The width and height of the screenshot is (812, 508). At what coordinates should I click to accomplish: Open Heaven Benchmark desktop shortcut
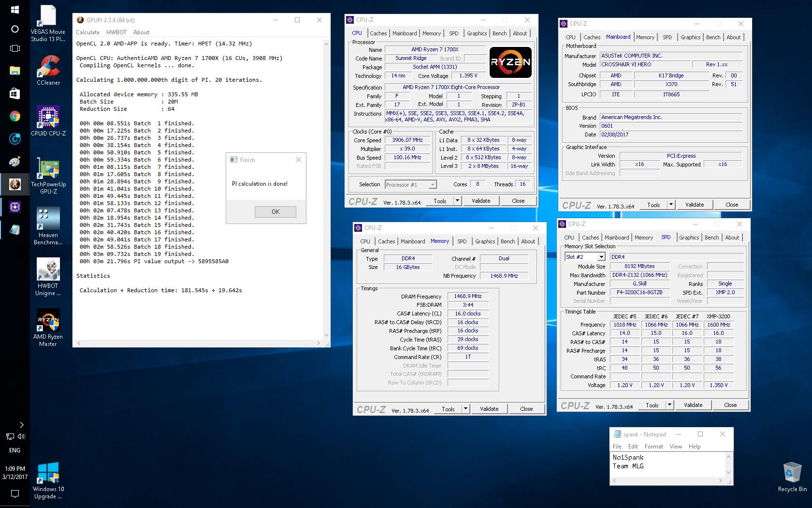(x=48, y=225)
